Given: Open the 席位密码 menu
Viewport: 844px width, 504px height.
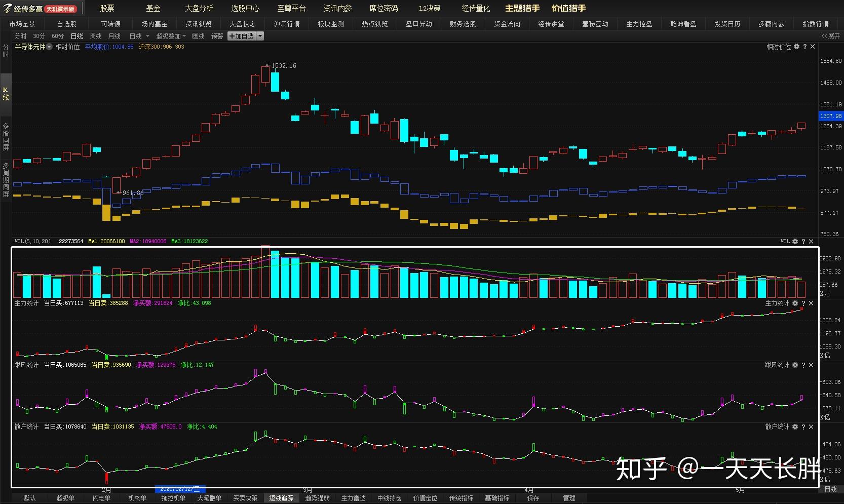Looking at the screenshot, I should (383, 8).
